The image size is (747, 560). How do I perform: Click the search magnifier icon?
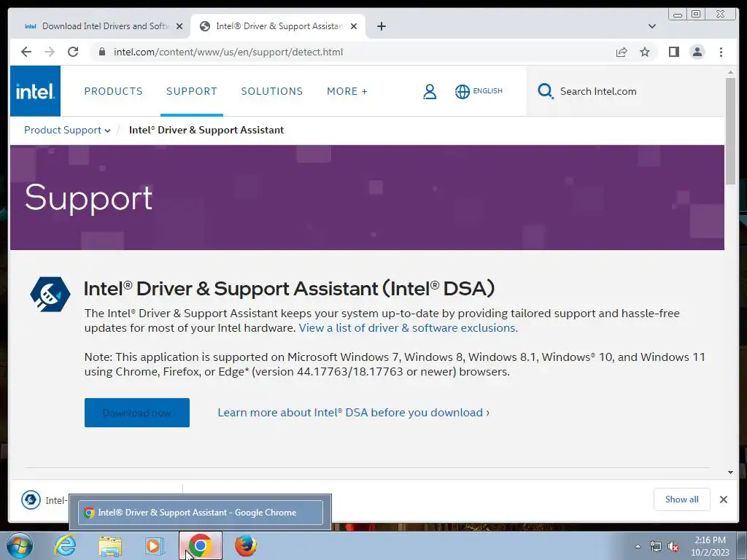pyautogui.click(x=545, y=91)
